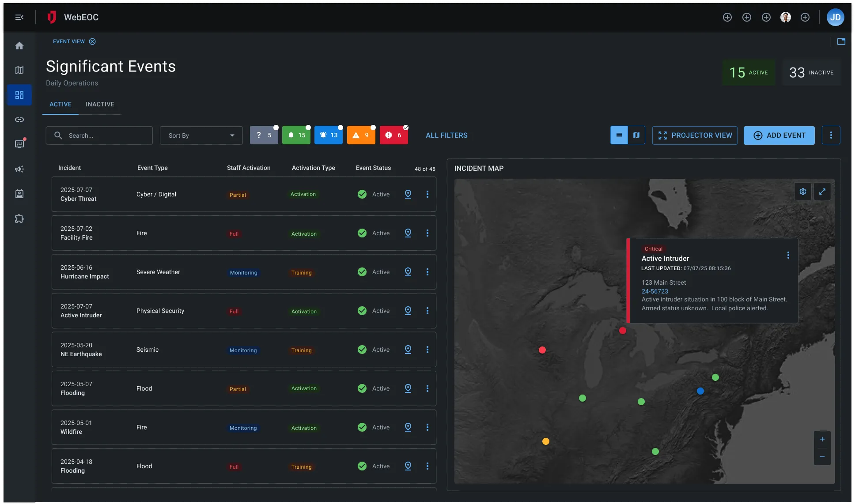Open incident link 24-56723
Image resolution: width=855 pixels, height=504 pixels.
(x=654, y=291)
